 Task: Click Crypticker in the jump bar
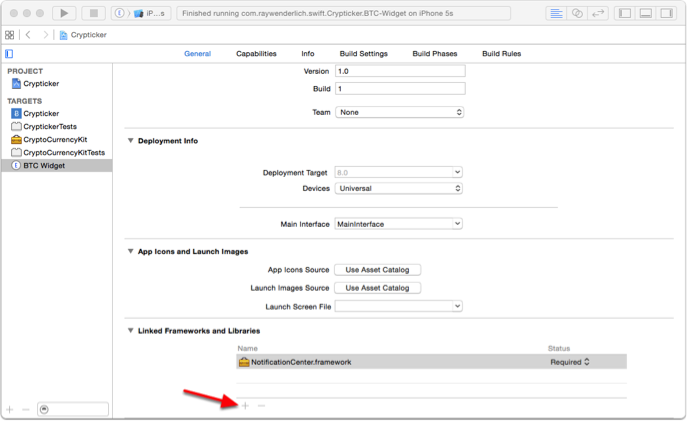point(83,35)
